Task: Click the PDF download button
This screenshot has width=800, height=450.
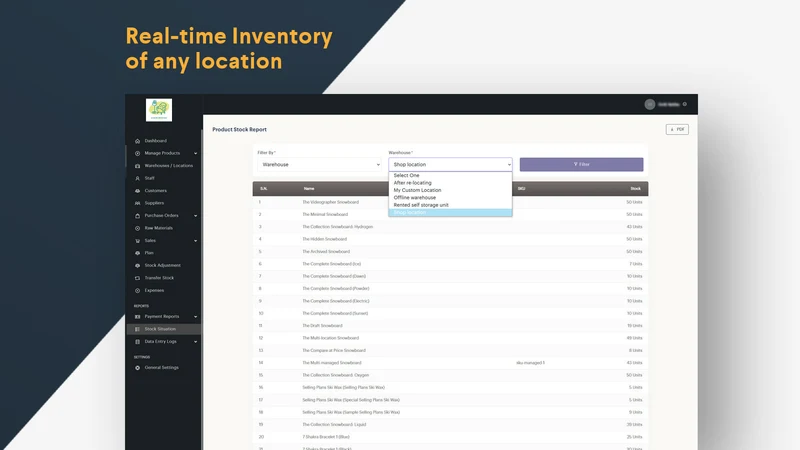Action: [677, 130]
